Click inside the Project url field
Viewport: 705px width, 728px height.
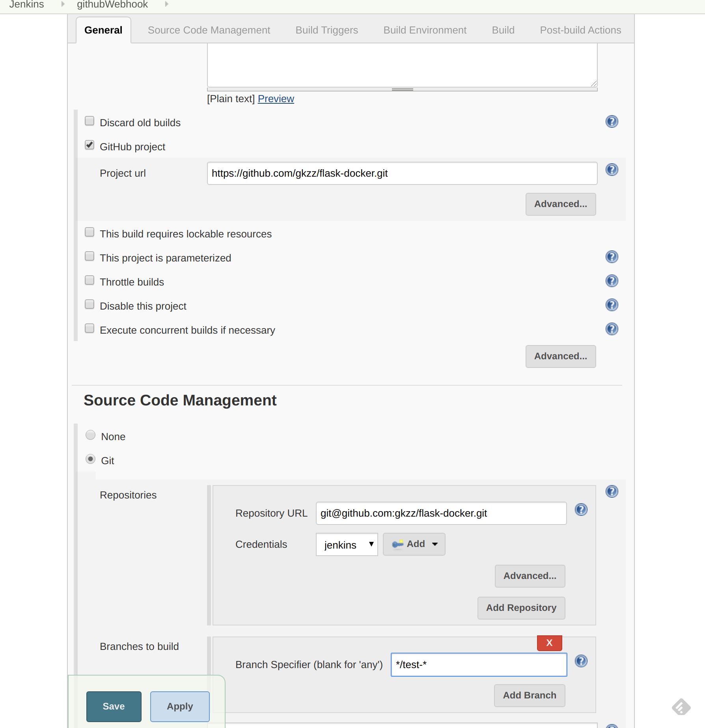click(402, 173)
